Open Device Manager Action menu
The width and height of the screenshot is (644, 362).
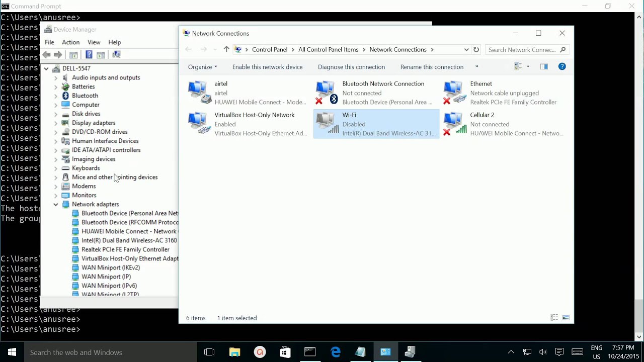click(x=70, y=42)
